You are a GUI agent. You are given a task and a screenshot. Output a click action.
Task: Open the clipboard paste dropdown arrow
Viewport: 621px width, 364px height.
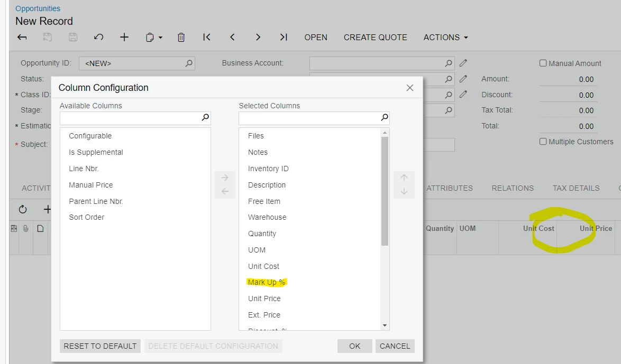pyautogui.click(x=160, y=37)
